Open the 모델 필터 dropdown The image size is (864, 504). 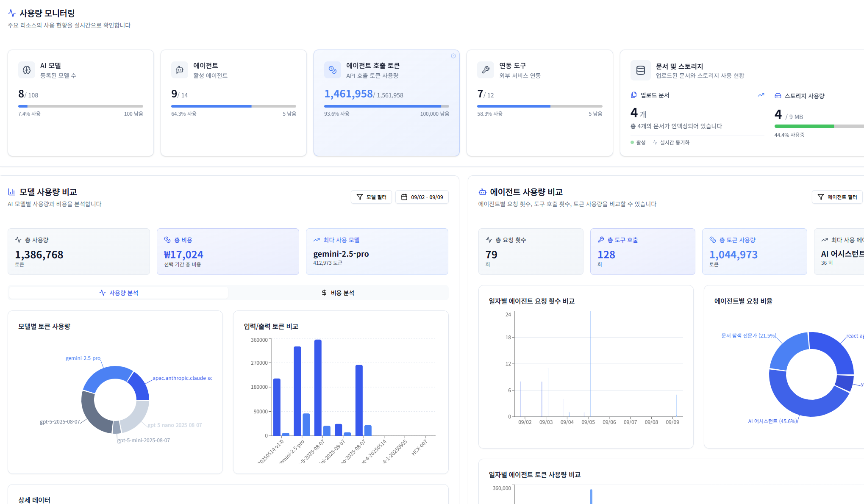click(x=371, y=197)
